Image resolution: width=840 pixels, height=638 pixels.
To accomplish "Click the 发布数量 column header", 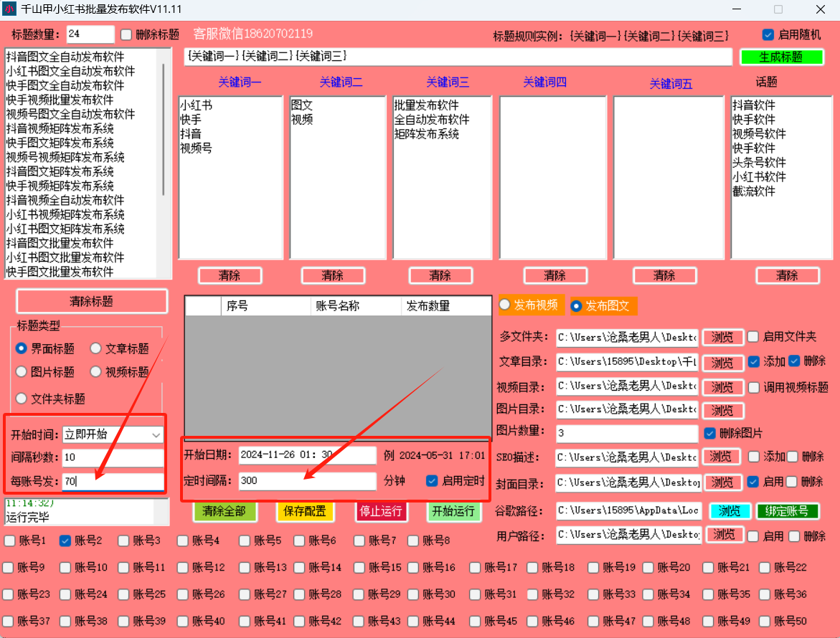I will click(x=445, y=305).
